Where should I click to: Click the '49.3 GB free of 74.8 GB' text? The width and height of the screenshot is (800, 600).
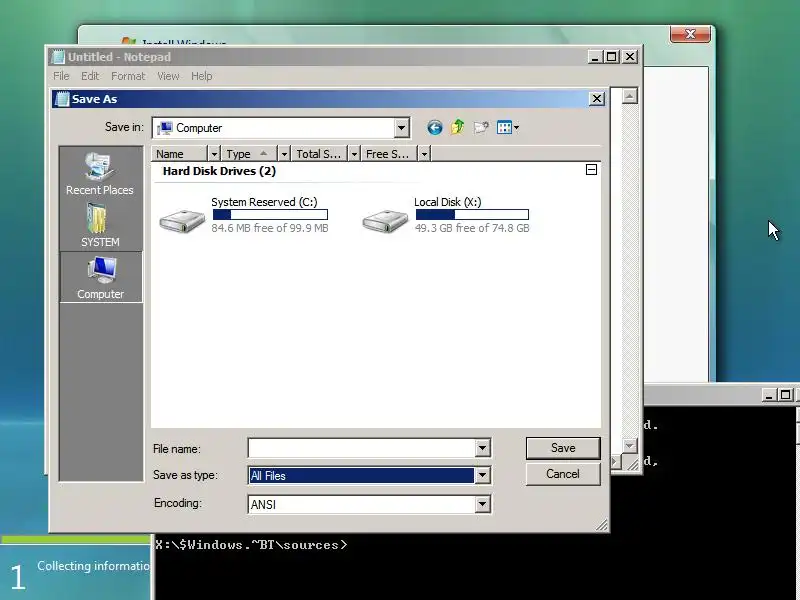coord(472,228)
